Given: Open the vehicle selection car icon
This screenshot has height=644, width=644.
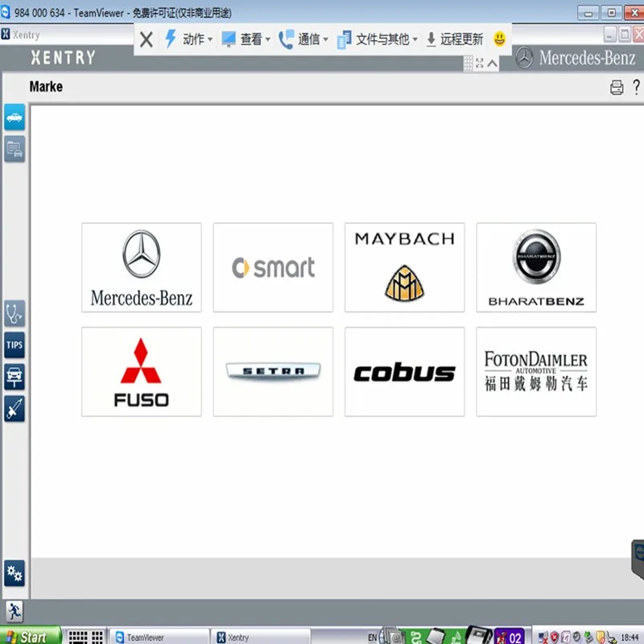Looking at the screenshot, I should point(14,118).
